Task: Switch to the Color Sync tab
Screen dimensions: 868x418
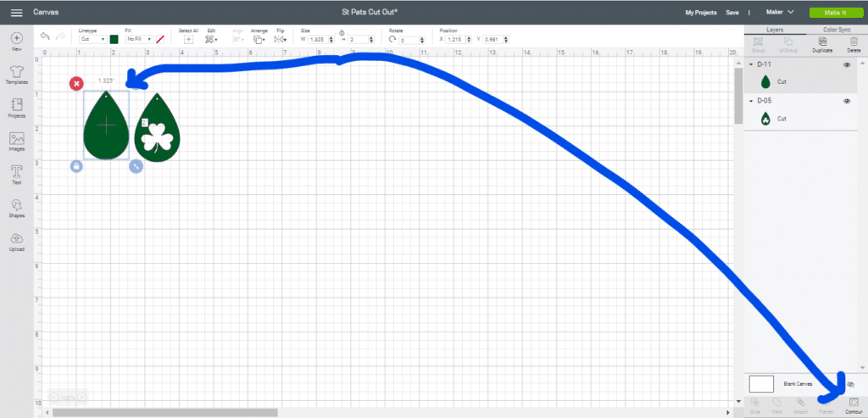Action: pos(836,30)
